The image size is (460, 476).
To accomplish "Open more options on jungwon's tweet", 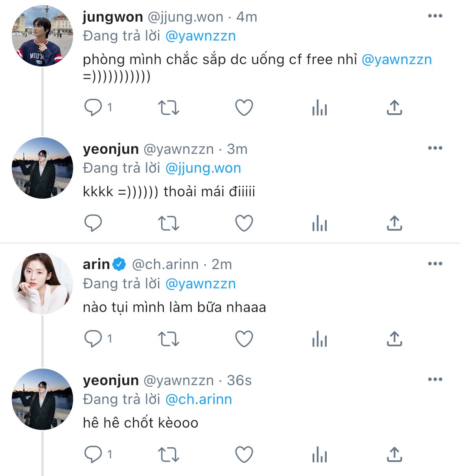I will point(435,16).
